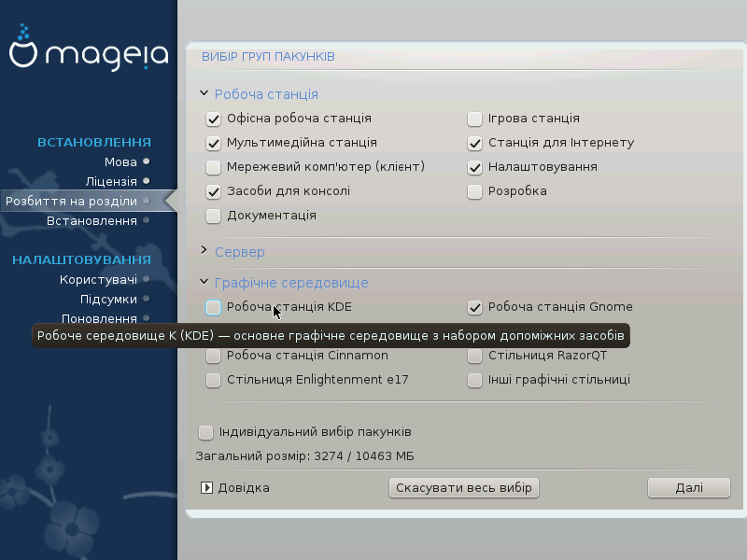Click the Робоча станція group title

[266, 94]
